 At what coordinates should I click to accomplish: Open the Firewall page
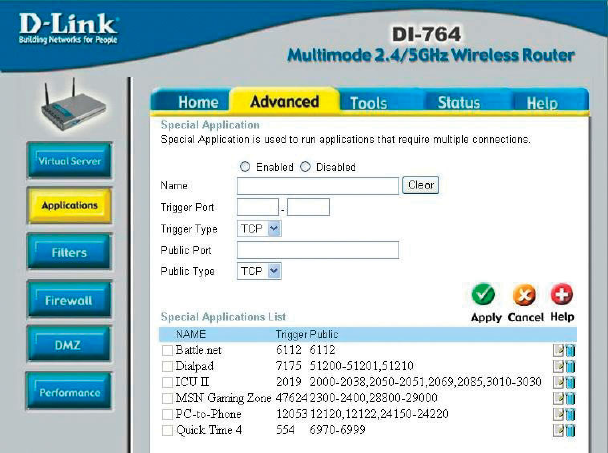click(x=69, y=300)
